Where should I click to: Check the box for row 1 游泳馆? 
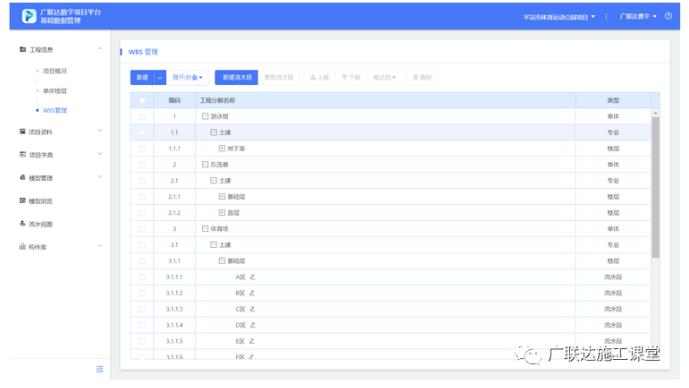[142, 116]
